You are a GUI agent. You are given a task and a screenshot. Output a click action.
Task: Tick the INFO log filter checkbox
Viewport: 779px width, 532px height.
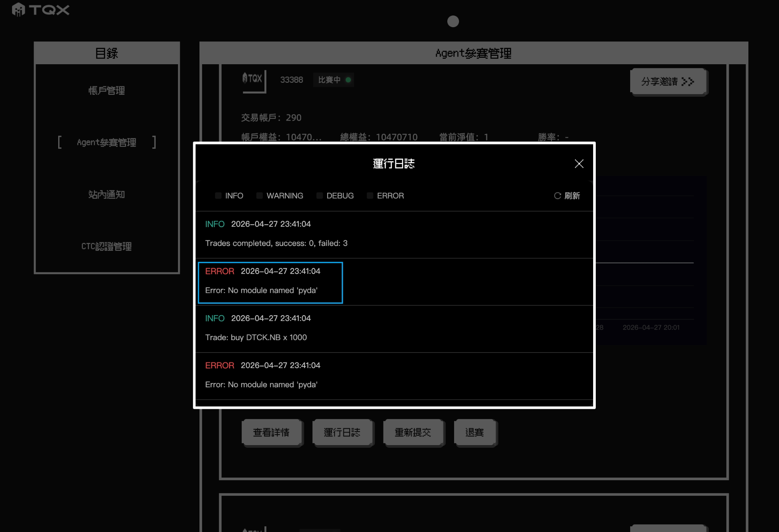pyautogui.click(x=218, y=195)
